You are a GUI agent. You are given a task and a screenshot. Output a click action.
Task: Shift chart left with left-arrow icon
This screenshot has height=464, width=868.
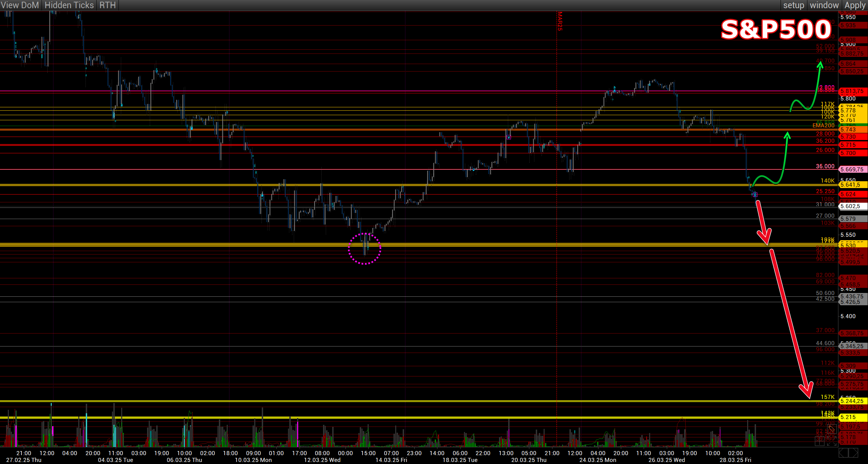tap(843, 453)
